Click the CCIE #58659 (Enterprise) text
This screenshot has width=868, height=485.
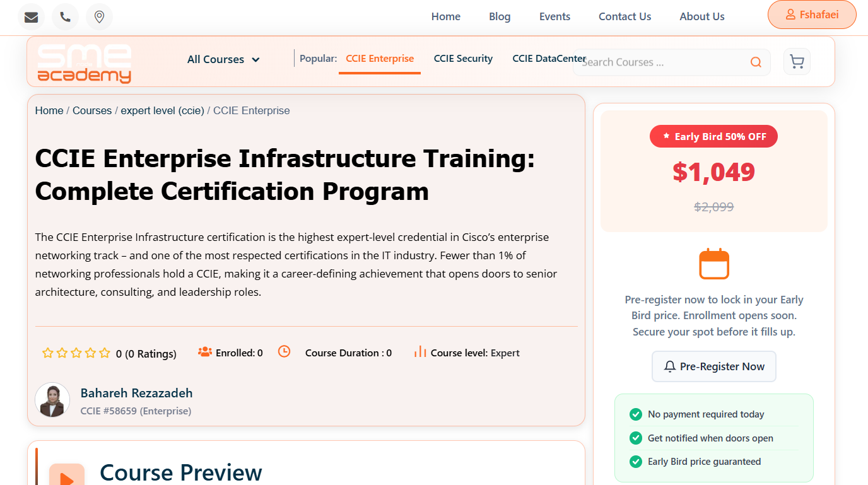[136, 411]
